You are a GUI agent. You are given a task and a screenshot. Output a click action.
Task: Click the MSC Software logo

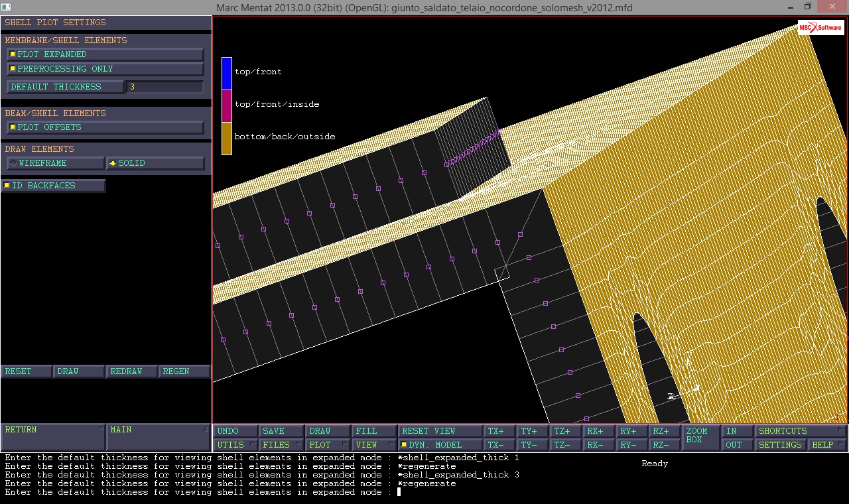[x=820, y=27]
